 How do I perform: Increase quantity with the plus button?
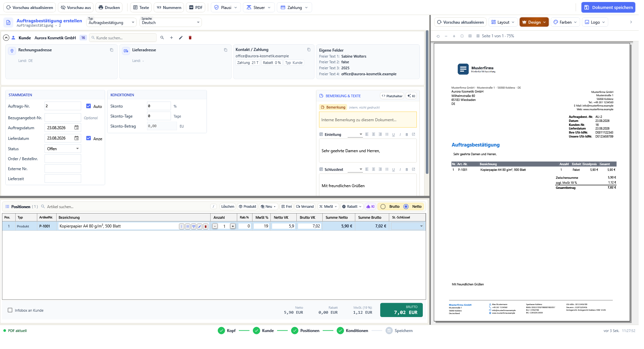pyautogui.click(x=233, y=226)
